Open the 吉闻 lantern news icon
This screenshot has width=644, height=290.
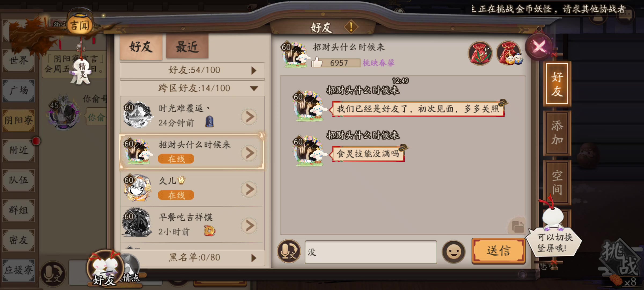80,25
